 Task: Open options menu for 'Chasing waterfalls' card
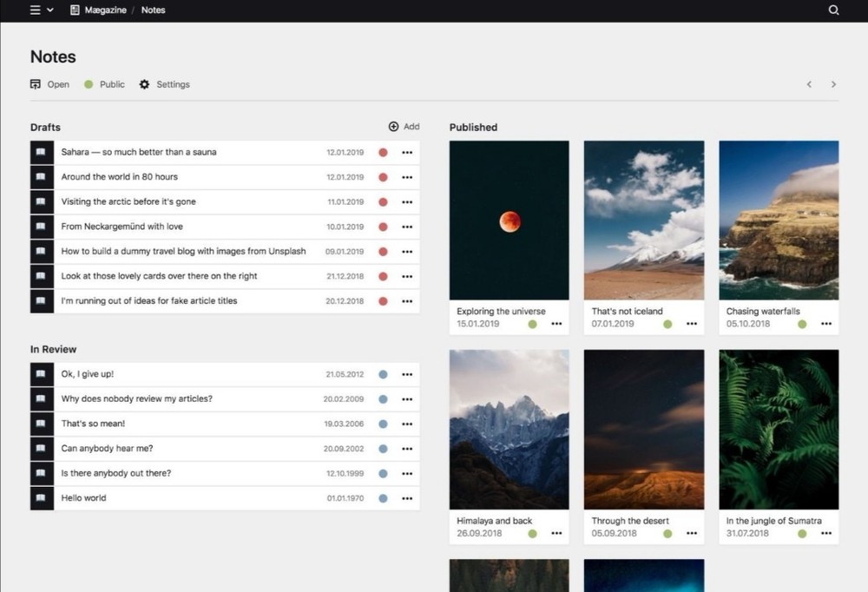pyautogui.click(x=825, y=324)
